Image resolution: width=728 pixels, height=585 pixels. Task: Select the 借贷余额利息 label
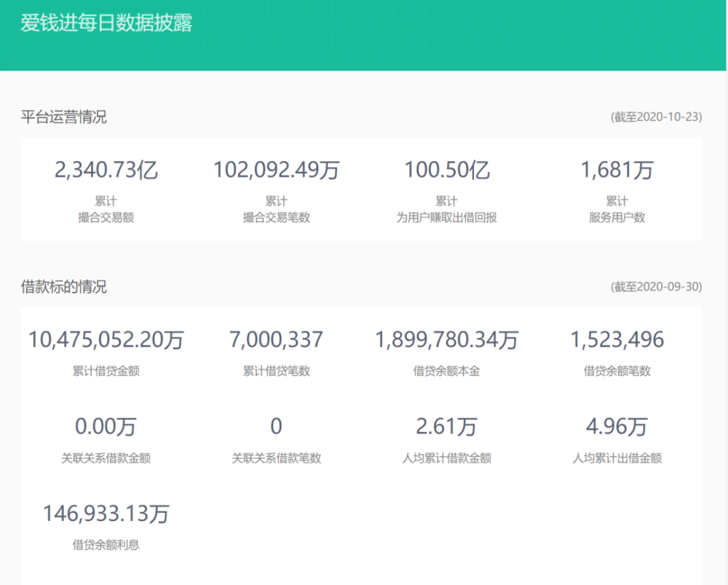pos(106,545)
